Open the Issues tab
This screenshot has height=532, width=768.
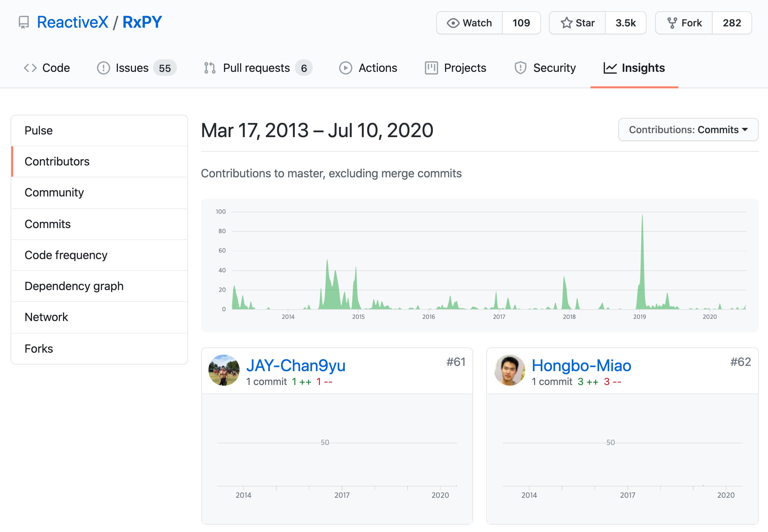(137, 68)
